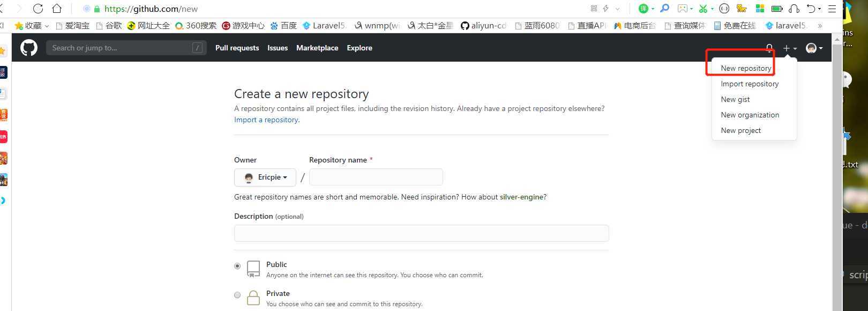Open the aliyun-cd GitHub bookmark
Image resolution: width=868 pixels, height=311 pixels.
483,26
